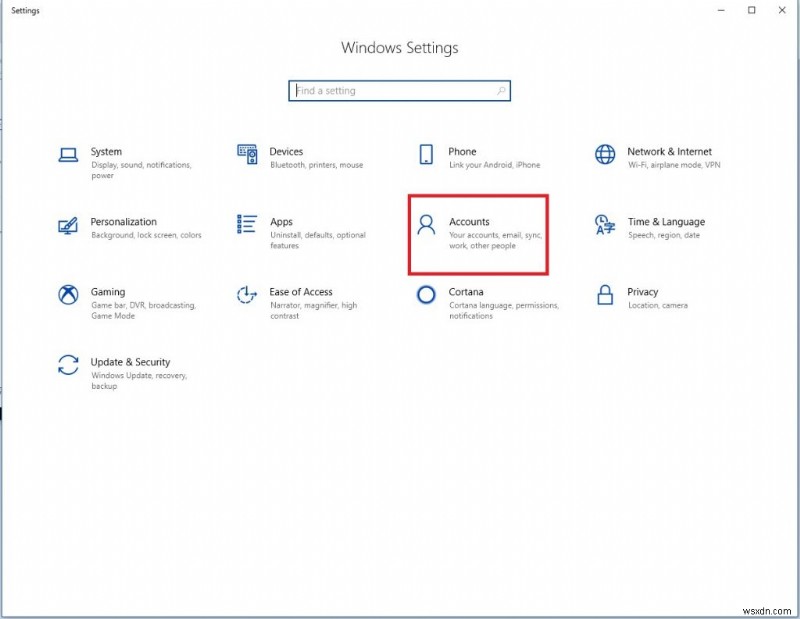Viewport: 800px width, 619px height.
Task: Choose the Phone category title
Action: (462, 152)
